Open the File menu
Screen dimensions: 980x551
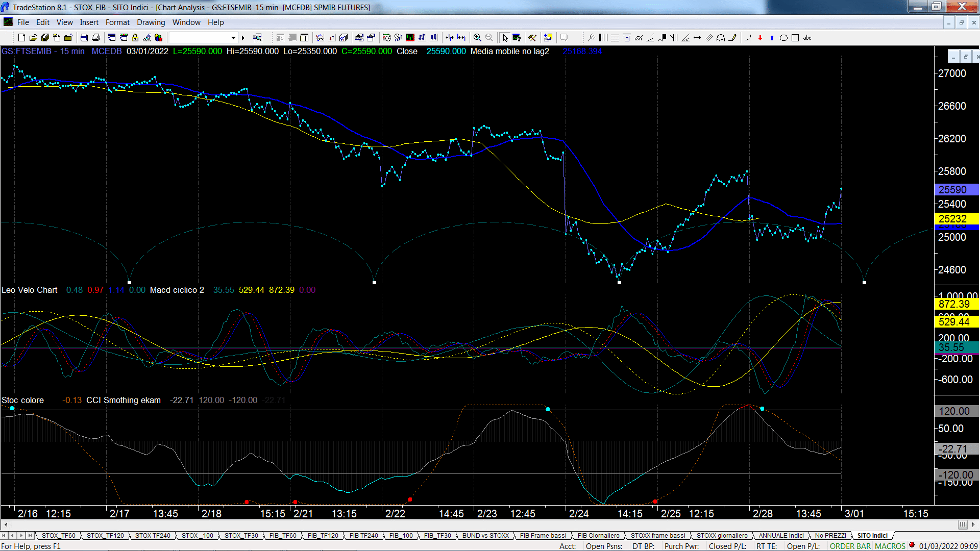23,22
